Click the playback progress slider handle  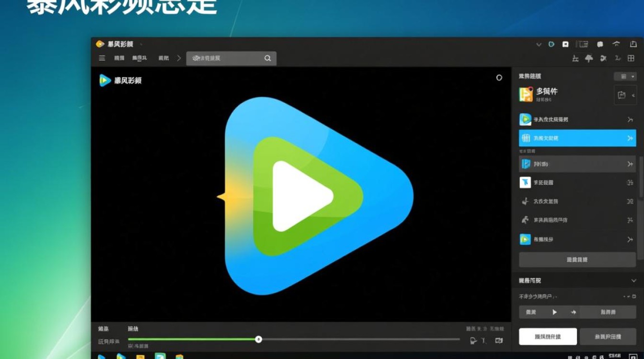click(x=258, y=339)
